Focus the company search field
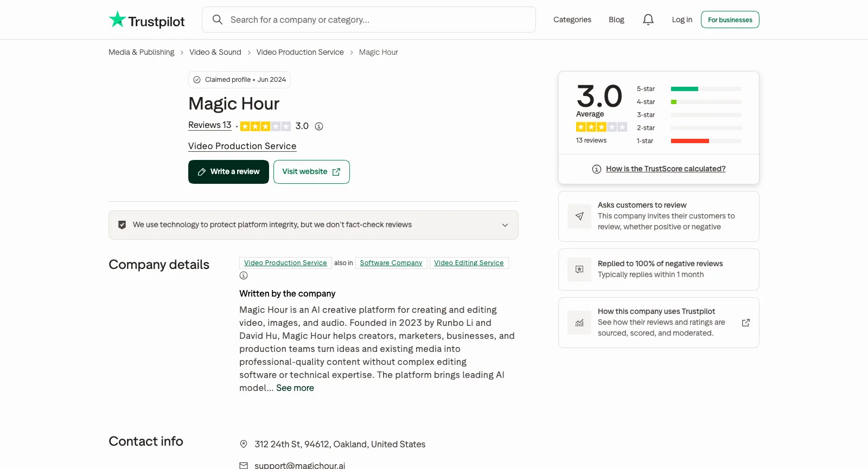Image resolution: width=868 pixels, height=469 pixels. tap(369, 20)
